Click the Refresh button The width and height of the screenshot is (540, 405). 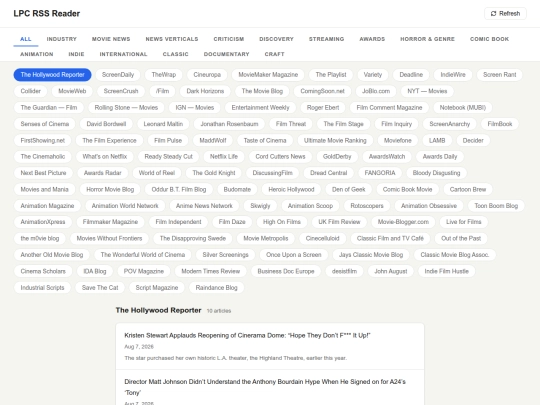point(505,13)
